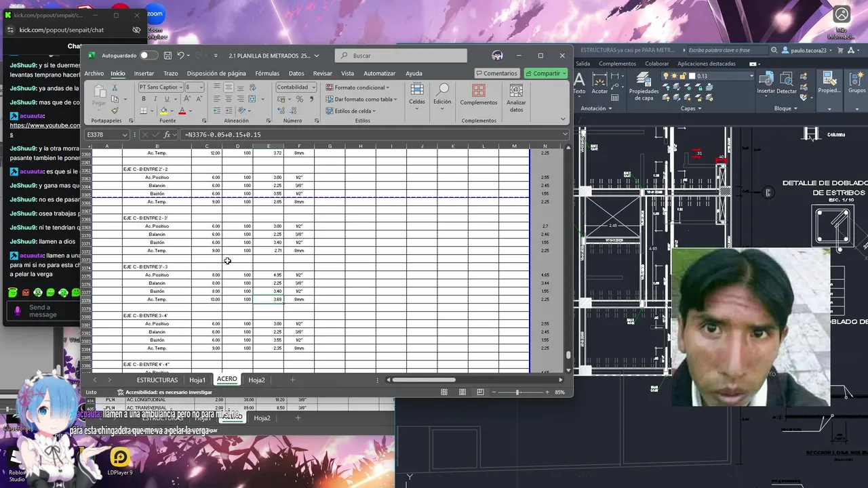Toggle Bold formatting in Excel

point(143,99)
